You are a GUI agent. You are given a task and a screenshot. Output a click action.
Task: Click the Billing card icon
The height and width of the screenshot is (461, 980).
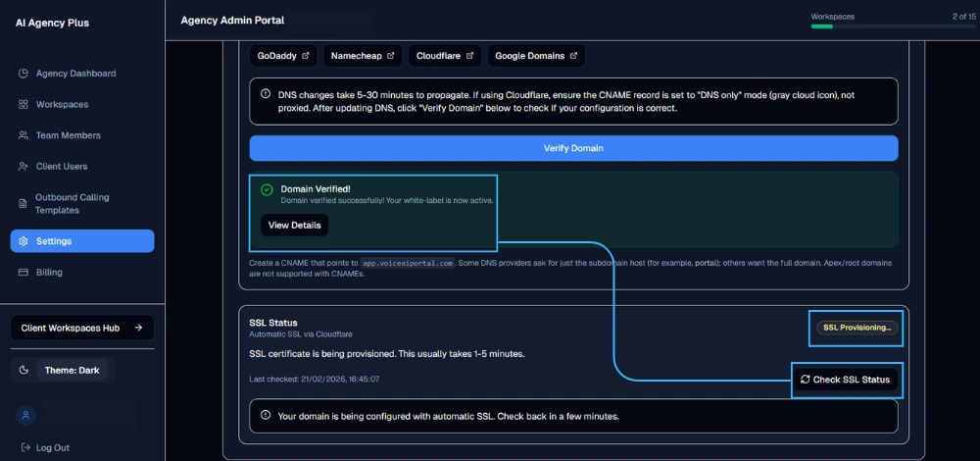pyautogui.click(x=24, y=272)
